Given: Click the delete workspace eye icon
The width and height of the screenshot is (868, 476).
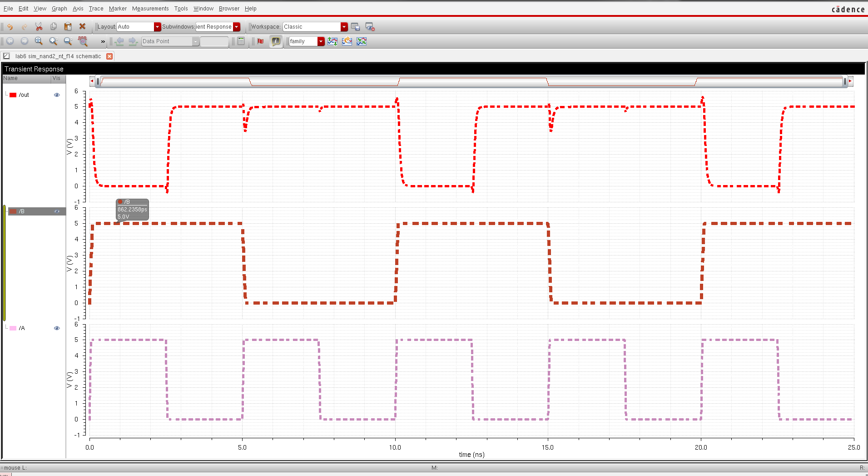Looking at the screenshot, I should [370, 27].
